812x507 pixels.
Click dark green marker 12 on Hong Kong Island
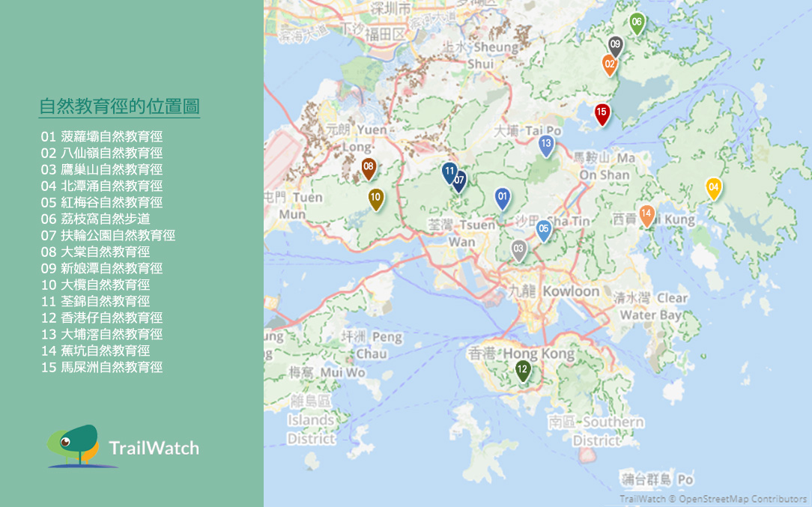[523, 370]
